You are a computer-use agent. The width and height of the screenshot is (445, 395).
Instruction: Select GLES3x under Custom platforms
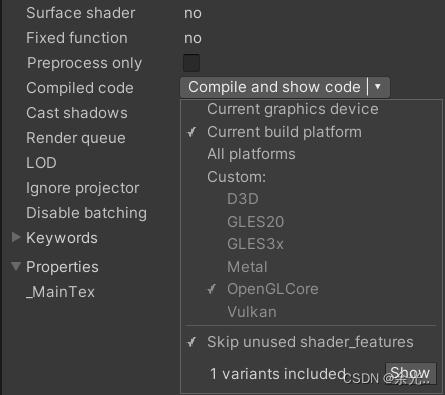[255, 244]
